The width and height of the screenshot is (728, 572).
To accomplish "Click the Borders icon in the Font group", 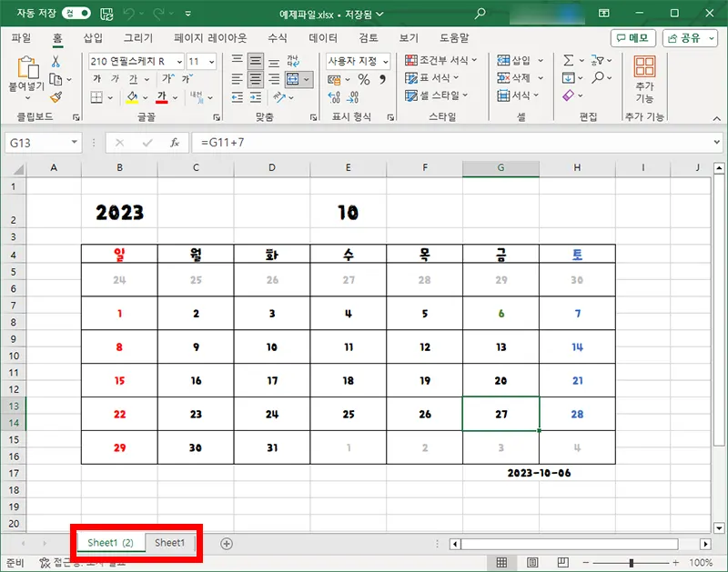I will click(96, 96).
